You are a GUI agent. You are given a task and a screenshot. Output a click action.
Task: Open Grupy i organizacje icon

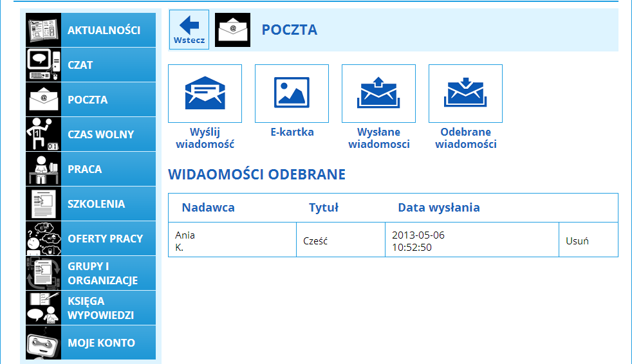tap(44, 273)
